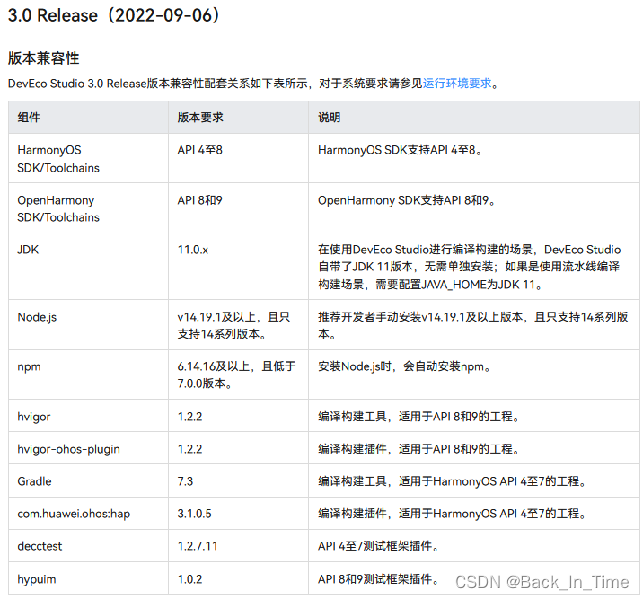The width and height of the screenshot is (644, 600).
Task: Click the 1.2.2 version in hvigor-ohos-plugin row
Action: click(190, 449)
